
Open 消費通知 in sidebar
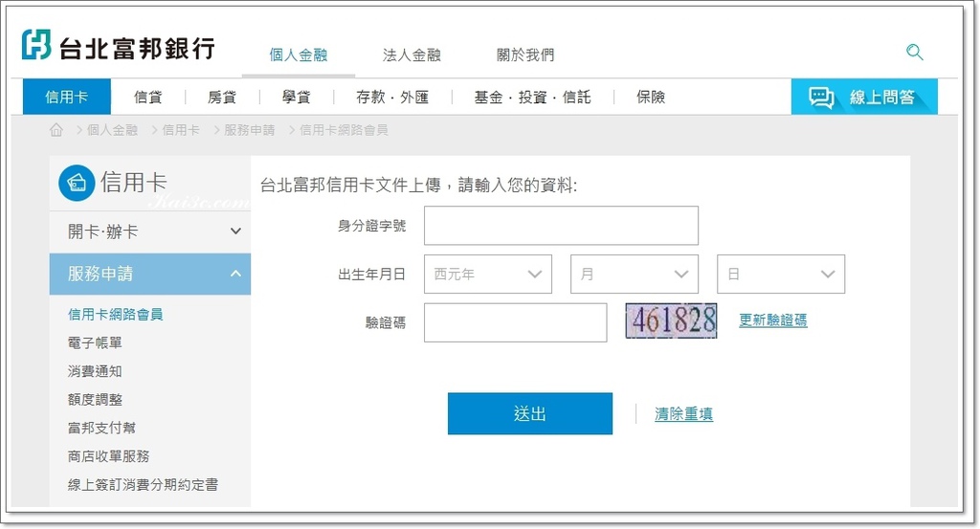click(x=95, y=371)
